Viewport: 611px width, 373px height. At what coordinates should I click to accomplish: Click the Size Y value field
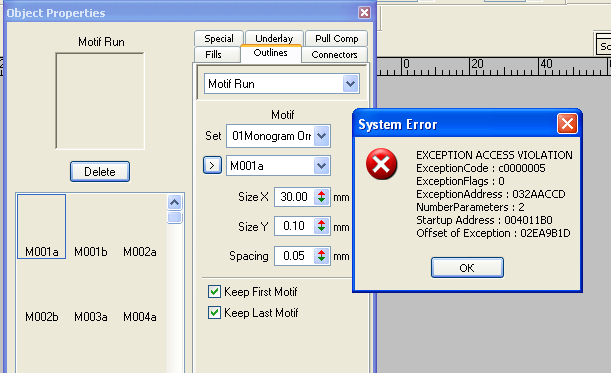point(294,226)
